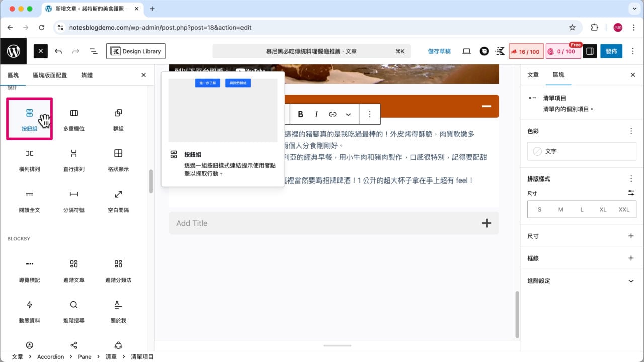Select the 按鈕組 block icon
Viewport: 644px width, 362px height.
click(x=29, y=118)
